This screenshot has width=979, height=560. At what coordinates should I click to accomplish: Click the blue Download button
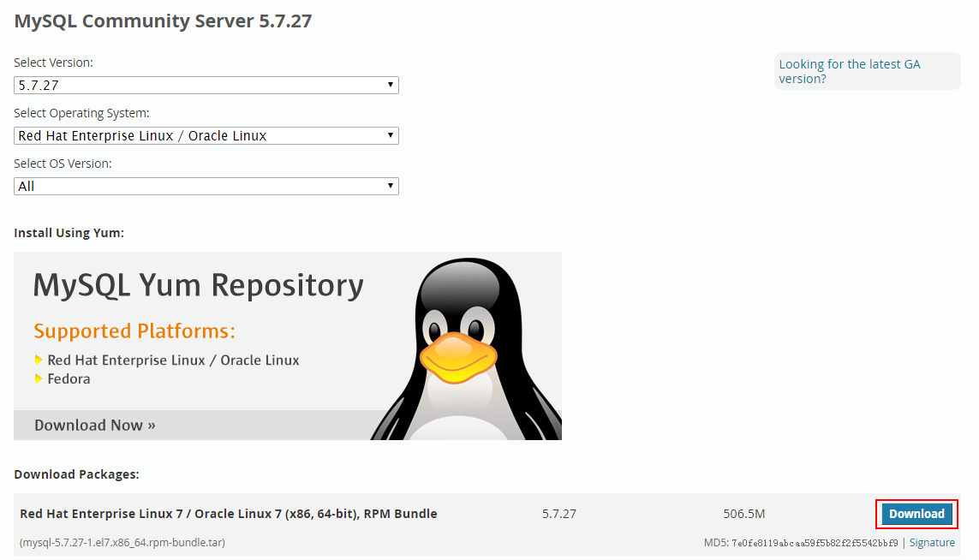tap(916, 514)
